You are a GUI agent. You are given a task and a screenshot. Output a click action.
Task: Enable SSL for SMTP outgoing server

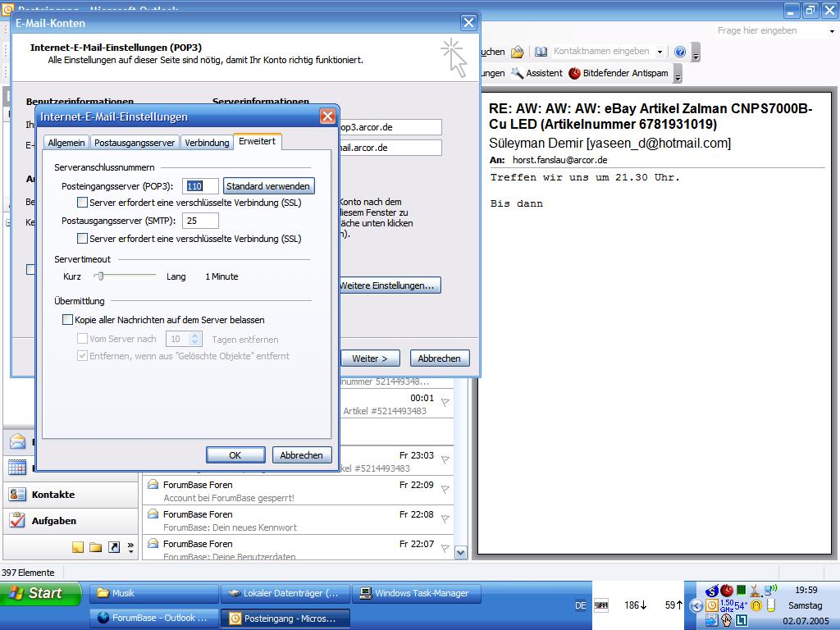83,239
